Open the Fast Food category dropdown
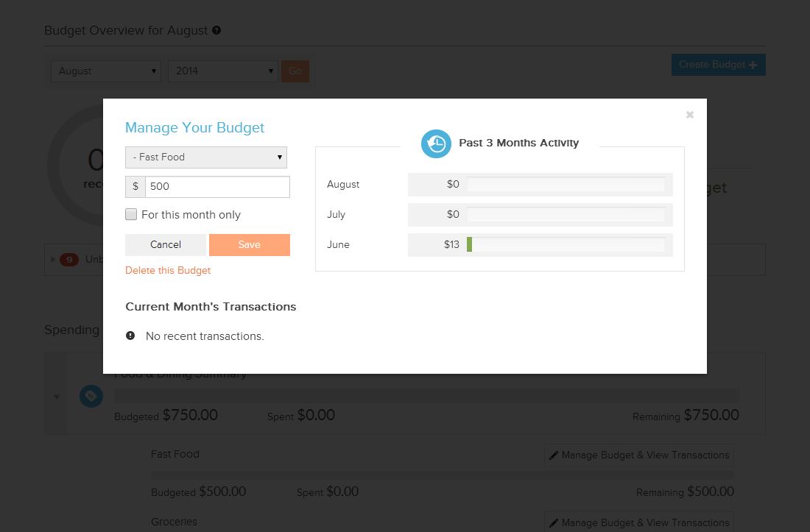Screen dimensions: 810x532 (x=206, y=157)
